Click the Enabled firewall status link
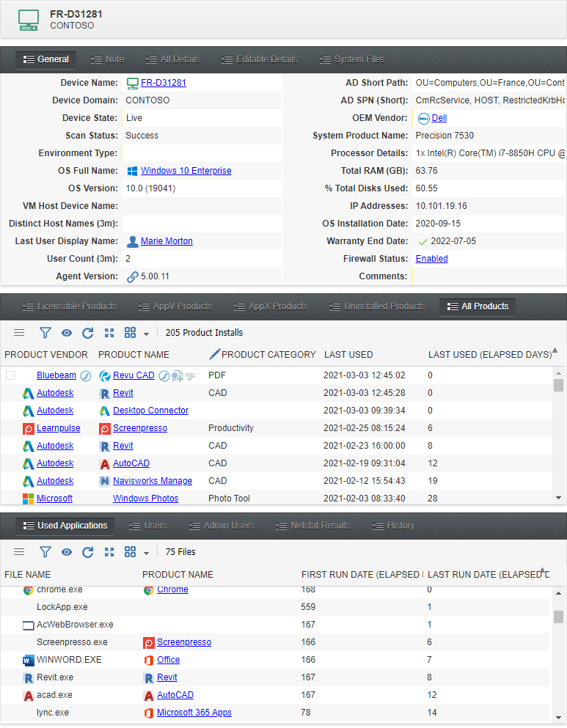Image resolution: width=567 pixels, height=728 pixels. click(x=431, y=259)
